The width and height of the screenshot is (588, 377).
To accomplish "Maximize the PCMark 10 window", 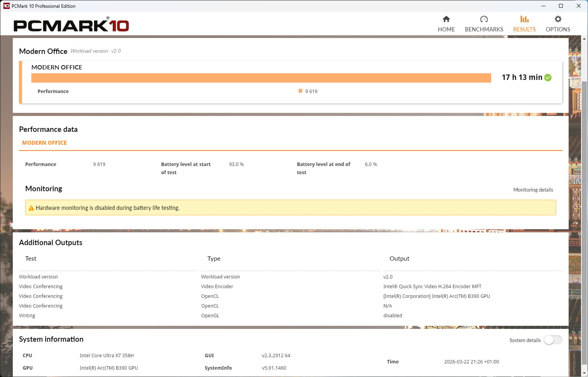I will [560, 6].
